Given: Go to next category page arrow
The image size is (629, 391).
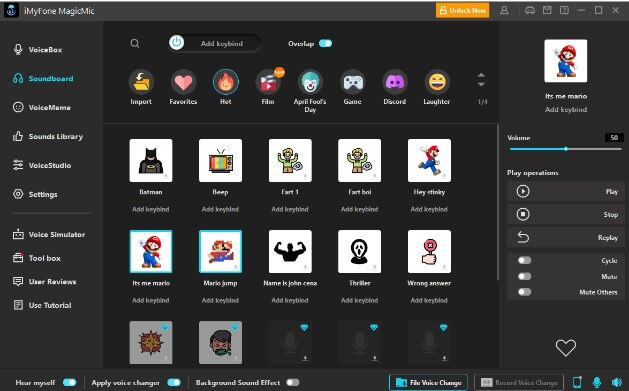Looking at the screenshot, I should pyautogui.click(x=481, y=84).
